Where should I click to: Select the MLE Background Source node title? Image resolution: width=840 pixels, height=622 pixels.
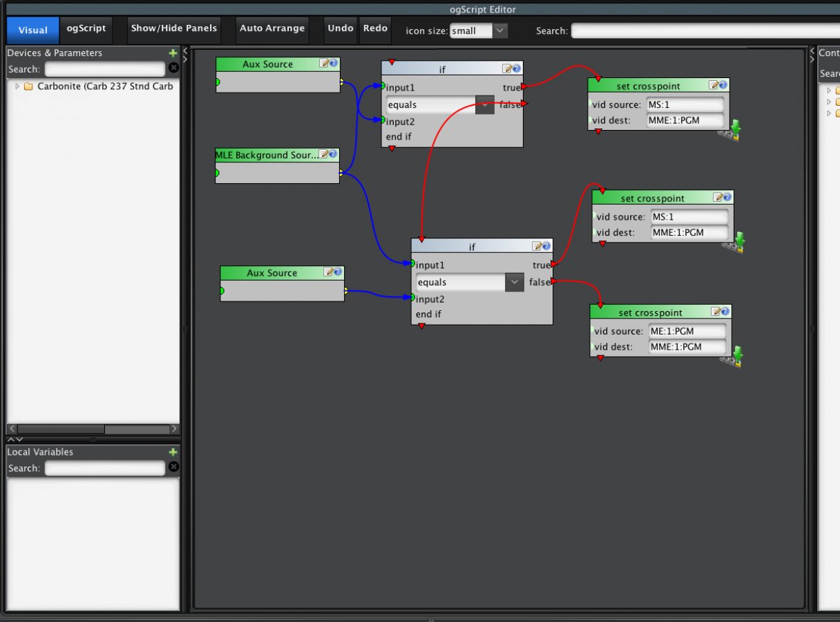266,155
